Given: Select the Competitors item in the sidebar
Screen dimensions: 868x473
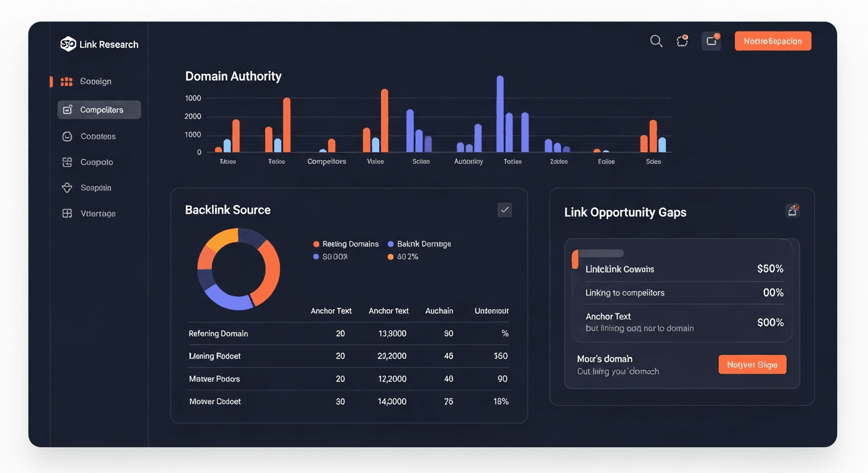Looking at the screenshot, I should (99, 109).
